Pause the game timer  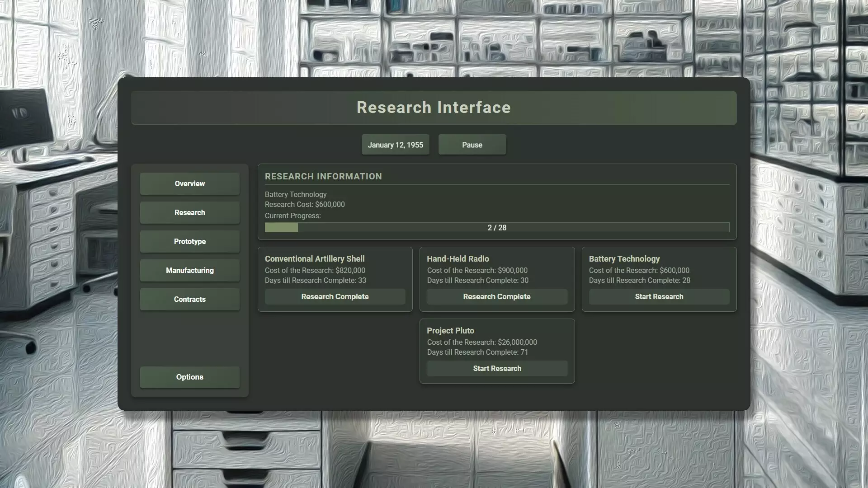(472, 145)
